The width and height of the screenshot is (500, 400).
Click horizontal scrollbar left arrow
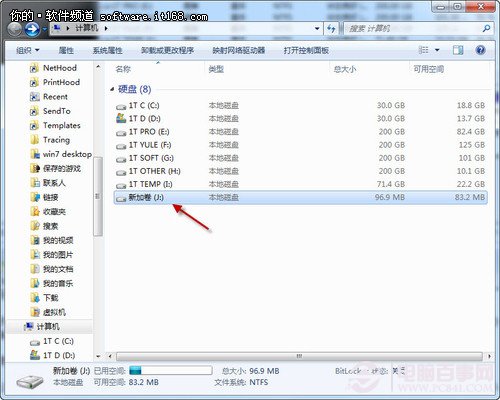110,356
